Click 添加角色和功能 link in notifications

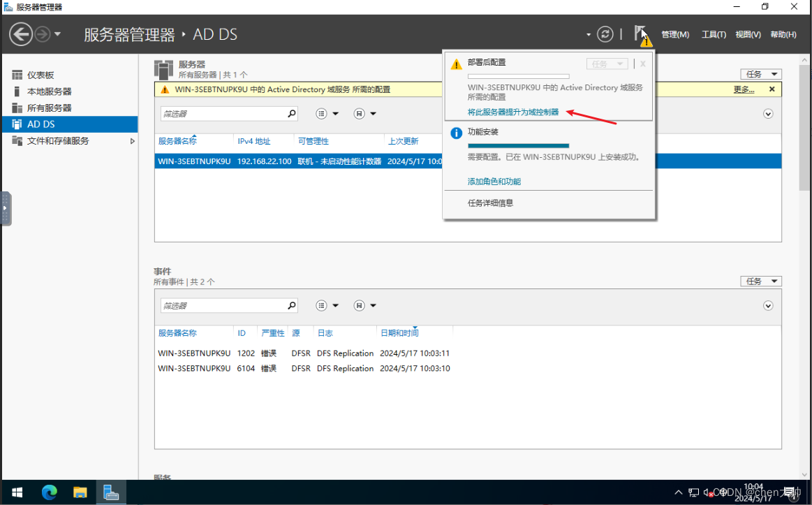494,182
